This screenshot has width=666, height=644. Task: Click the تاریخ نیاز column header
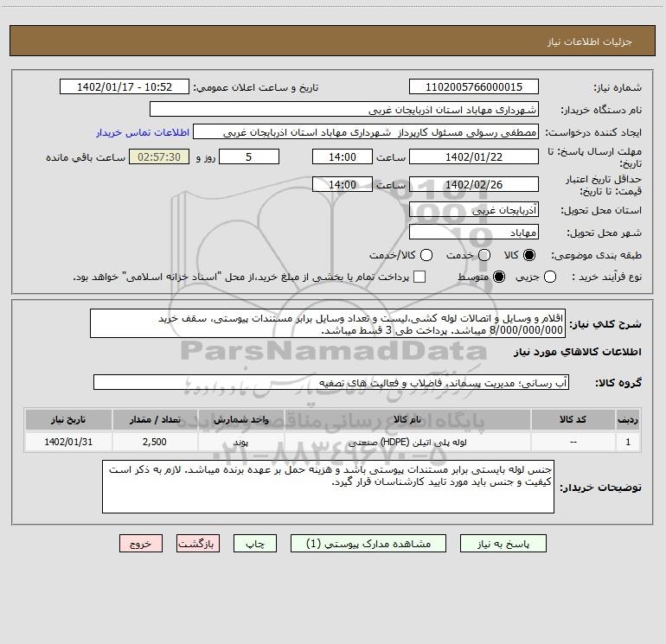point(68,420)
